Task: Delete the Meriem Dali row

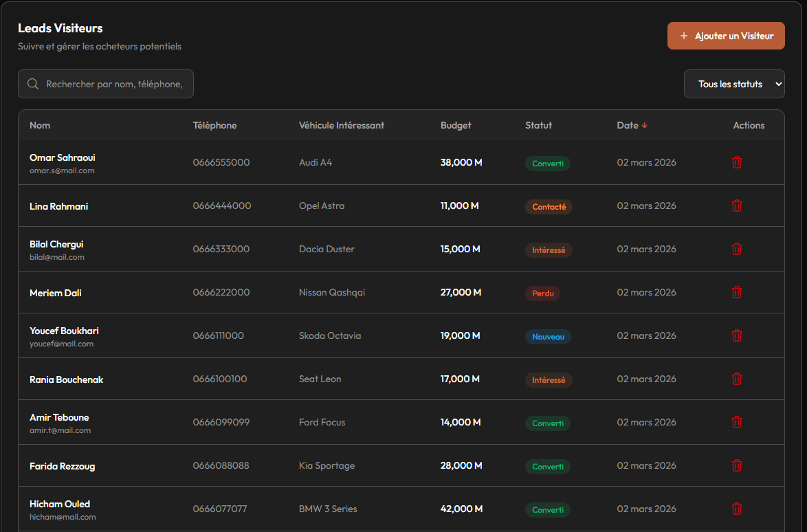Action: (736, 293)
